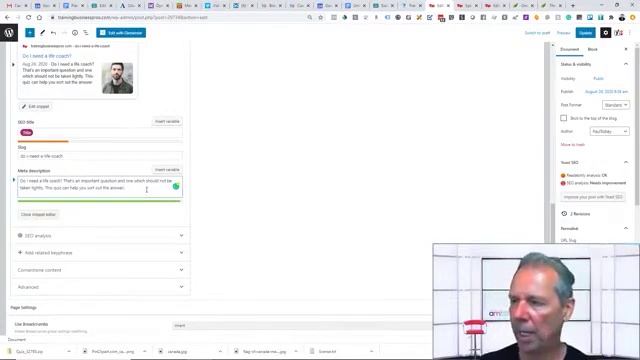Click the meta description green progress bar
640x360 pixels.
[99, 201]
